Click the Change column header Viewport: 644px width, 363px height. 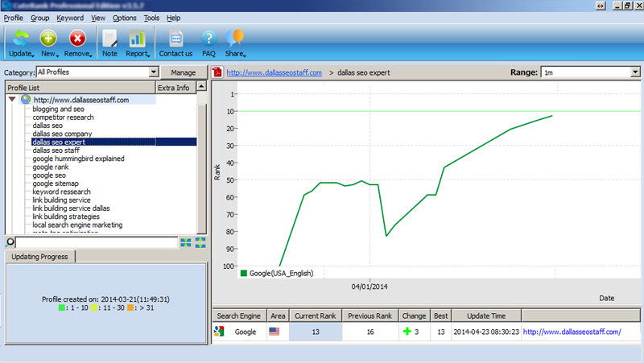pos(414,316)
